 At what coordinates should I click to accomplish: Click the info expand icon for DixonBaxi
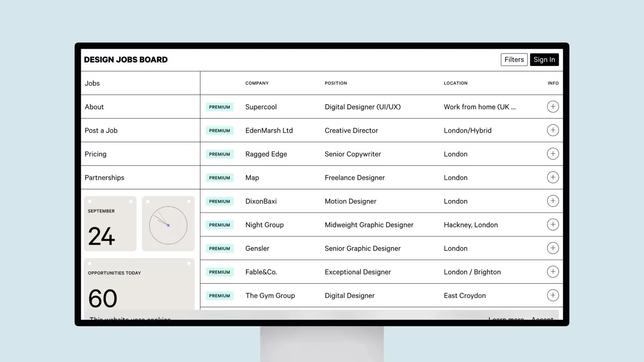pos(552,201)
